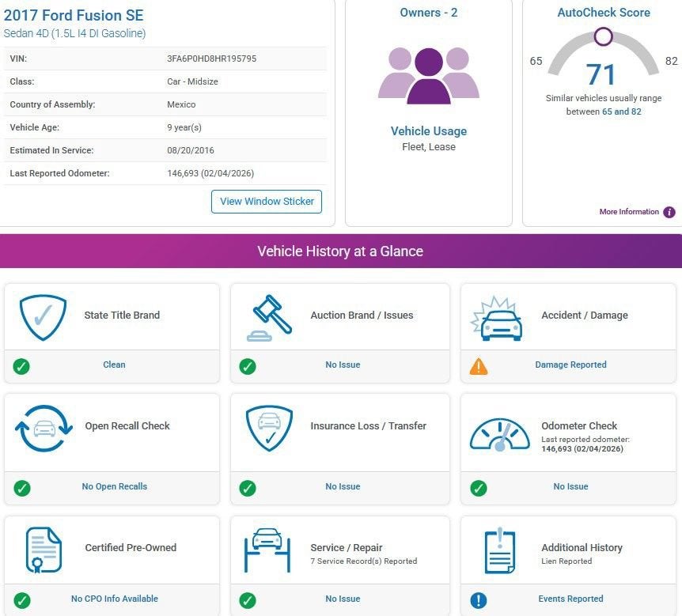The height and width of the screenshot is (616, 682).
Task: Click the purple More Information info icon
Action: (x=669, y=212)
